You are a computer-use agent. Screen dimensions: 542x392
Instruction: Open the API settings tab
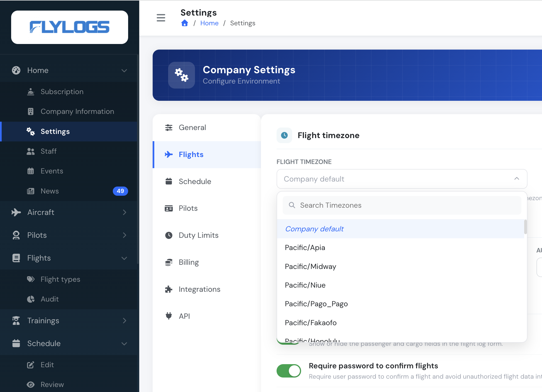click(x=207, y=316)
